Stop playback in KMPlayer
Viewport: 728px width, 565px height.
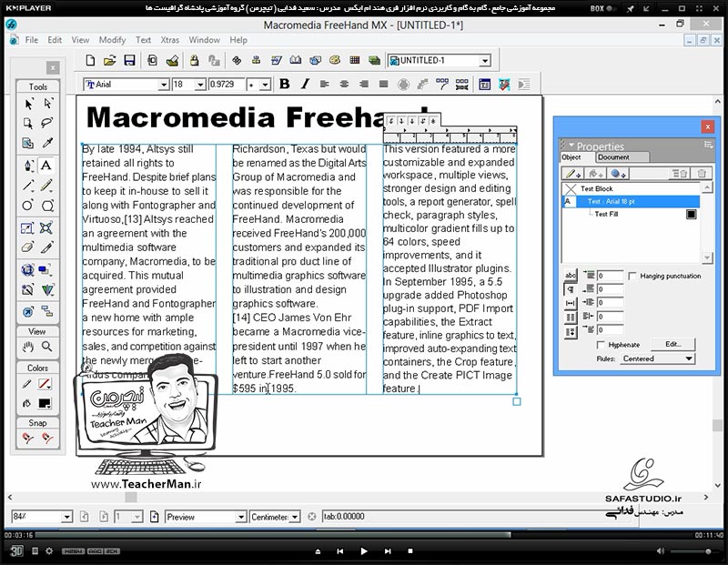(x=410, y=551)
